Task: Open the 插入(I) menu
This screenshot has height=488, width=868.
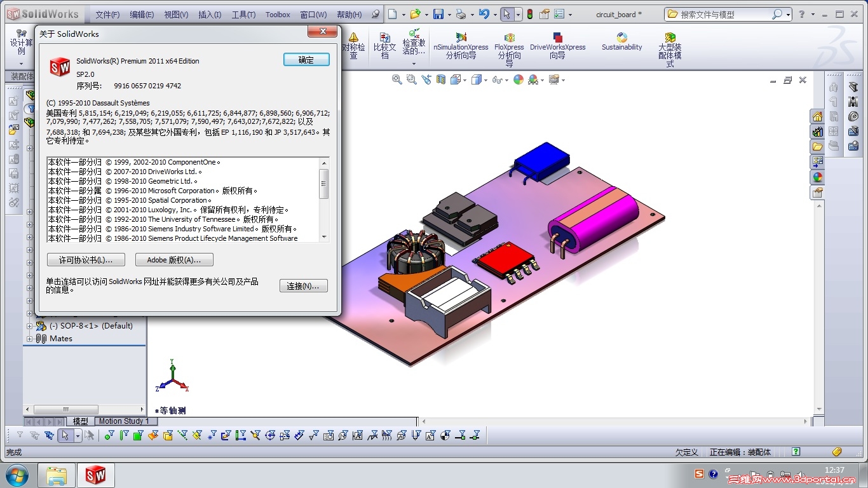Action: point(210,15)
